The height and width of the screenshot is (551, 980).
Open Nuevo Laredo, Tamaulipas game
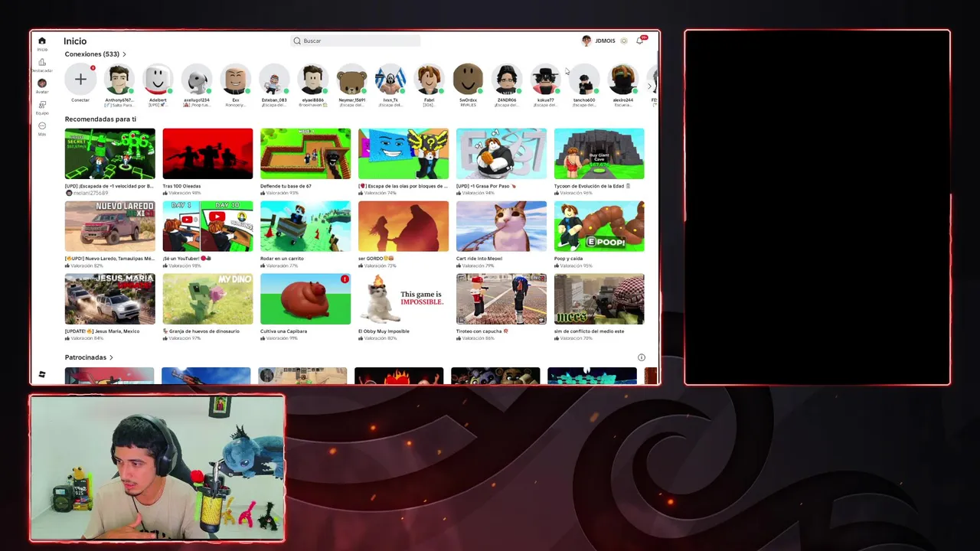pyautogui.click(x=109, y=227)
